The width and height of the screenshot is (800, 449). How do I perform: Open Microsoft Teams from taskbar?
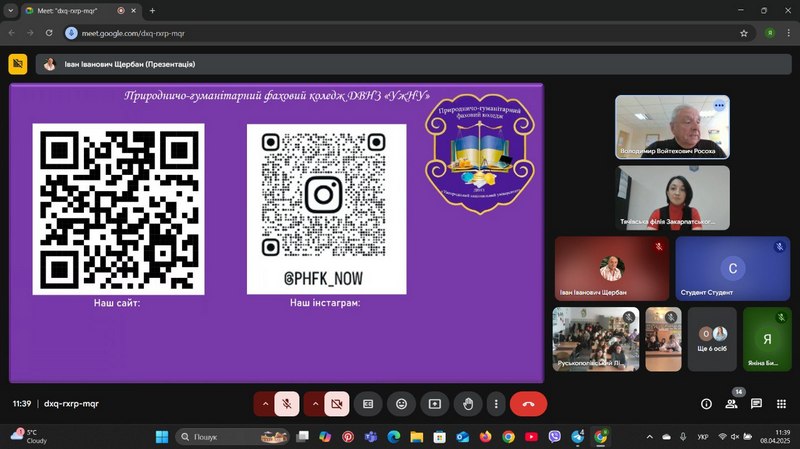pyautogui.click(x=371, y=437)
